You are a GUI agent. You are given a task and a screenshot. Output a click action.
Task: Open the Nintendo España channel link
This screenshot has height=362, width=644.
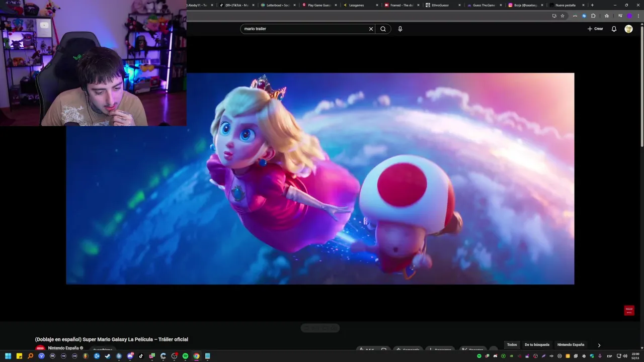pos(63,348)
